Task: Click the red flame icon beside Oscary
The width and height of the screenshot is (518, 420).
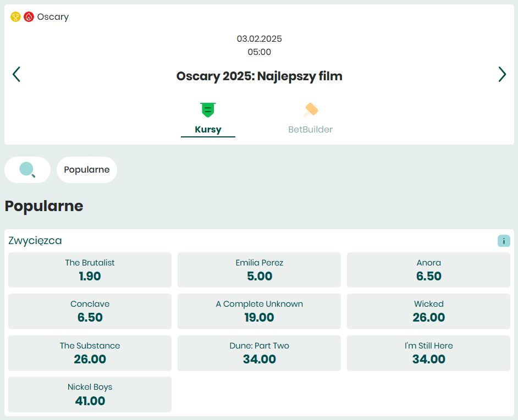Action: (29, 17)
